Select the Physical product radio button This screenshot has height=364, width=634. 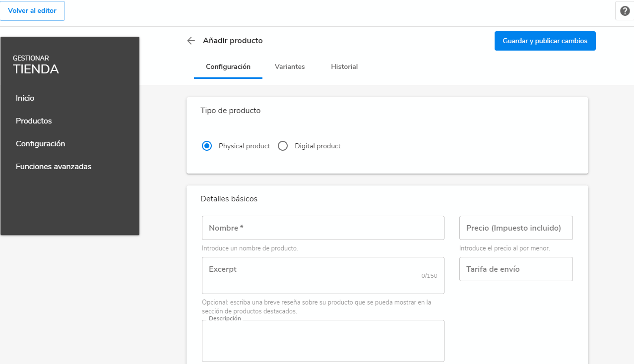pos(207,146)
